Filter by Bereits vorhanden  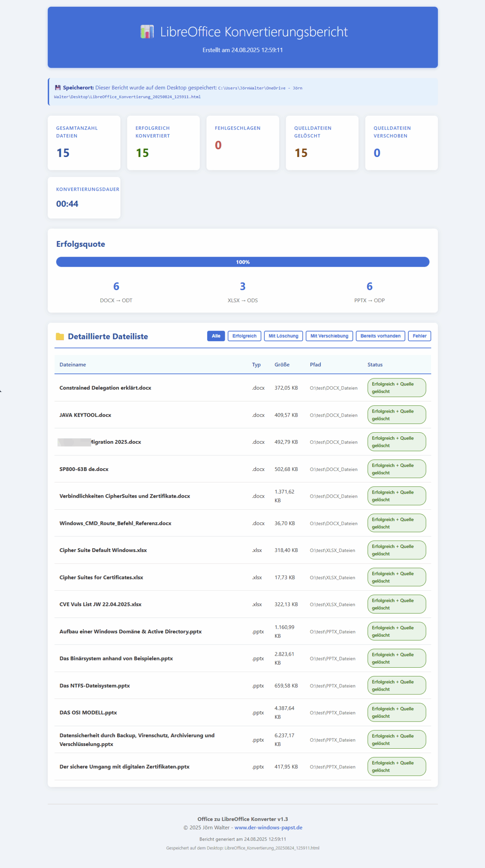380,336
